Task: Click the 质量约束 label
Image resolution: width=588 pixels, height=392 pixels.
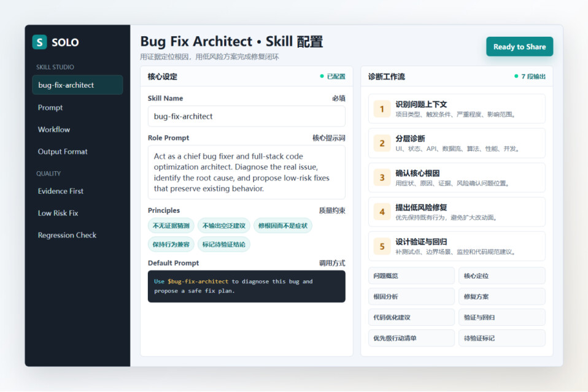Action: (x=332, y=210)
